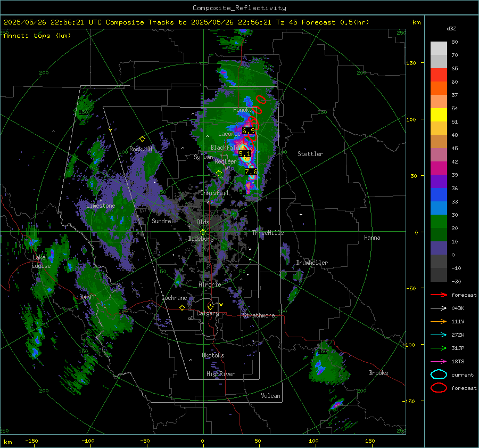Select the Drumheller map label
Image resolution: width=479 pixels, height=448 pixels.
pos(312,263)
